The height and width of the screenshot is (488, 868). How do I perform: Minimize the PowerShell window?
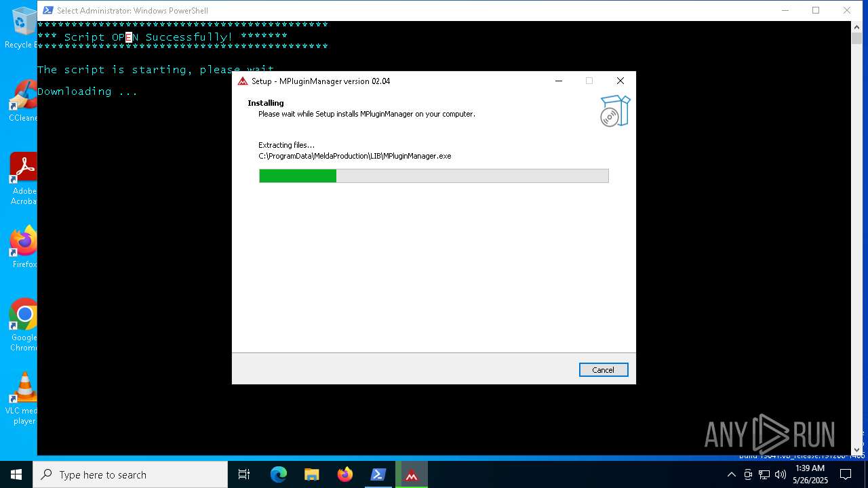(785, 10)
